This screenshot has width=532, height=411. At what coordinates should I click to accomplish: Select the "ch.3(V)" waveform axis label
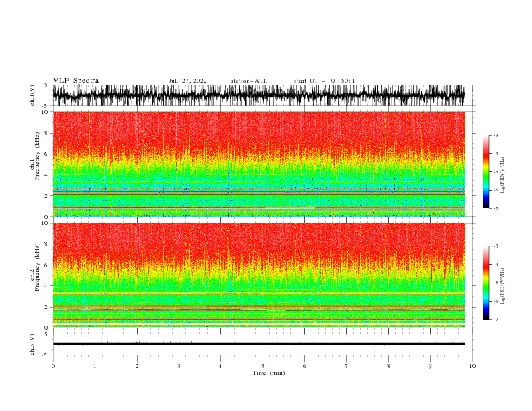(x=32, y=345)
